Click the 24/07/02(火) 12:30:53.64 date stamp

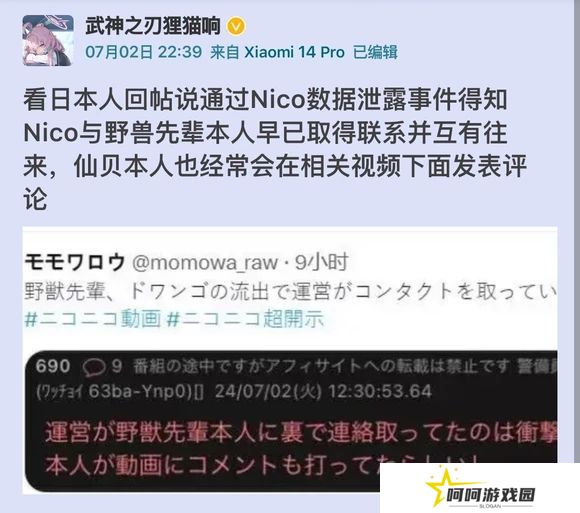[323, 392]
